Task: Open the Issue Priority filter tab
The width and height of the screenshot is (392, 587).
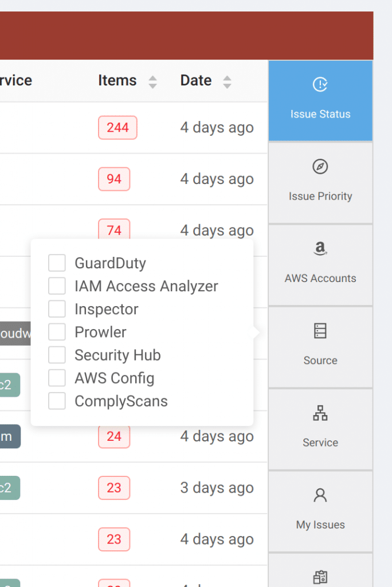Action: (x=320, y=183)
